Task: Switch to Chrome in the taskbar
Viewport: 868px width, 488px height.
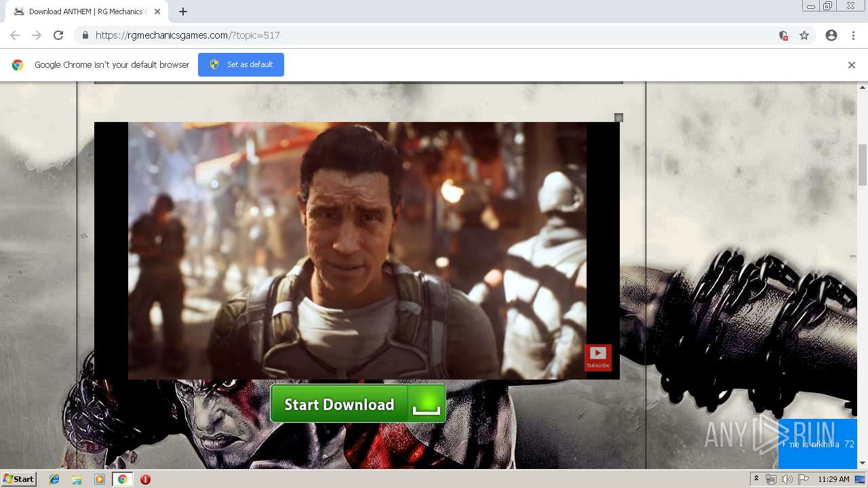Action: click(123, 479)
